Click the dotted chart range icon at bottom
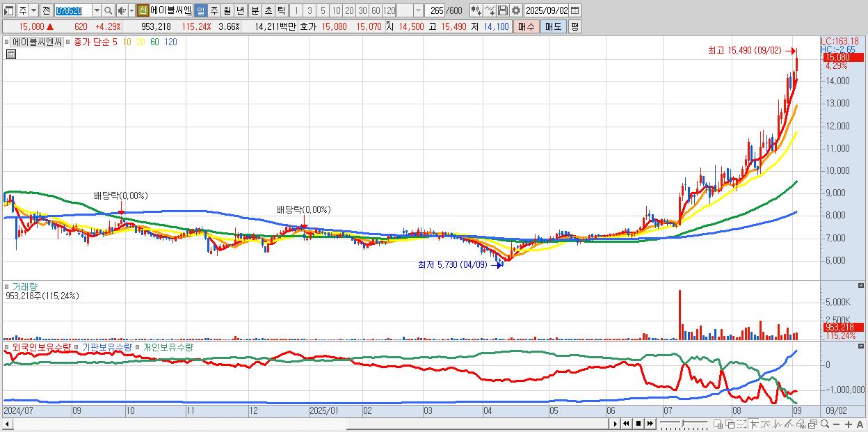The width and height of the screenshot is (868, 432). point(741,424)
